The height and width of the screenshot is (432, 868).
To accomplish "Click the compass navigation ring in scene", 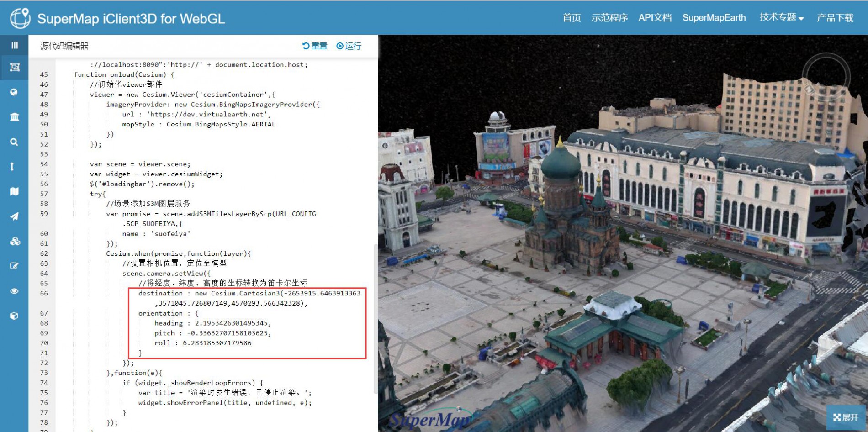I will click(826, 76).
